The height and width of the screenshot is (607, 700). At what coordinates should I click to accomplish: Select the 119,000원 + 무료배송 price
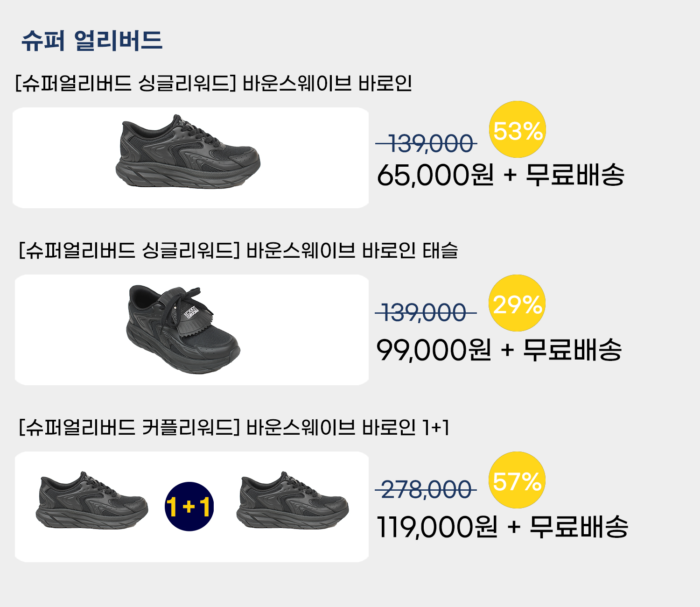click(502, 527)
